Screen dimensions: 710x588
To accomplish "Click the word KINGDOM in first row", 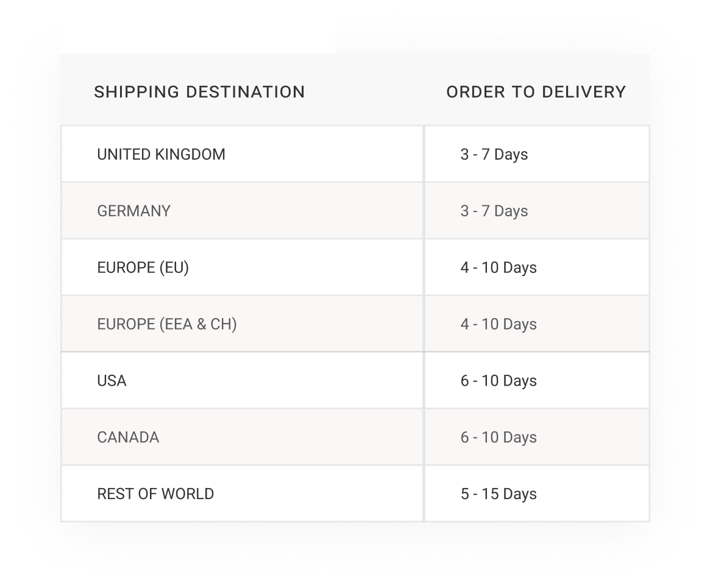I will [190, 154].
